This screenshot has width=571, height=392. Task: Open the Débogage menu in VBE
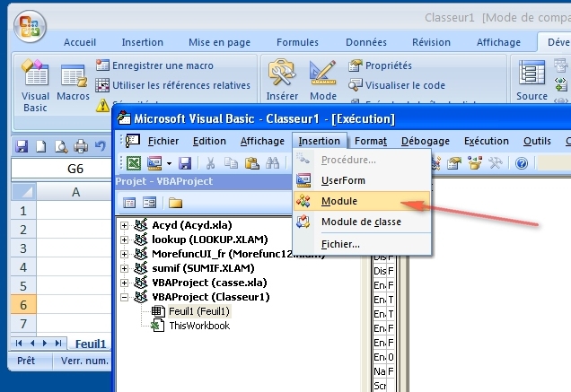[426, 141]
